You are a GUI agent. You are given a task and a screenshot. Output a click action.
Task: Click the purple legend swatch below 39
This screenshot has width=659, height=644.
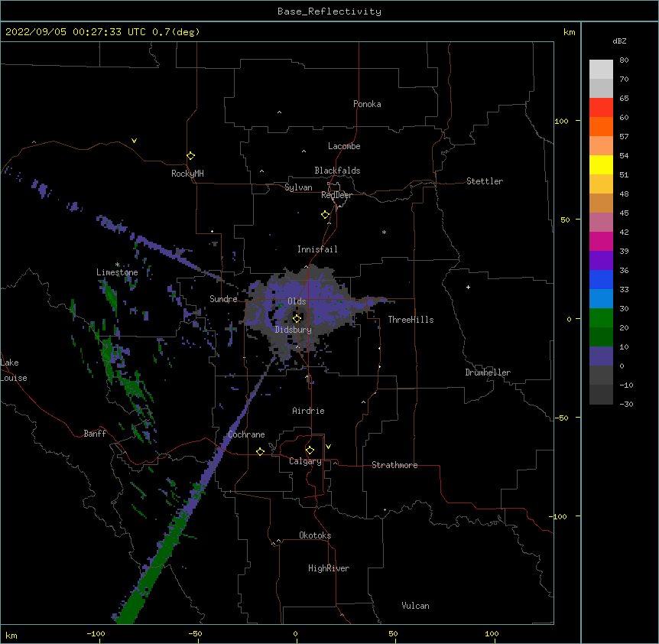coord(601,260)
